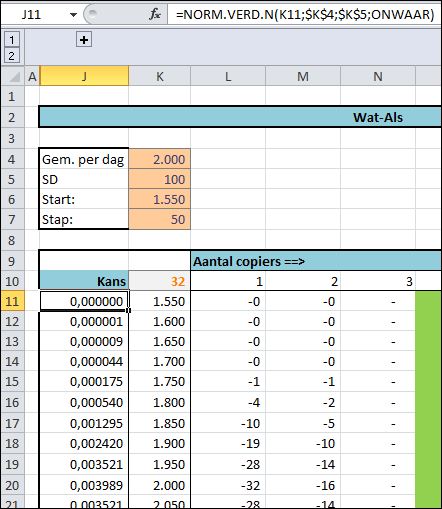
Task: Select row 11 header
Action: tap(13, 301)
